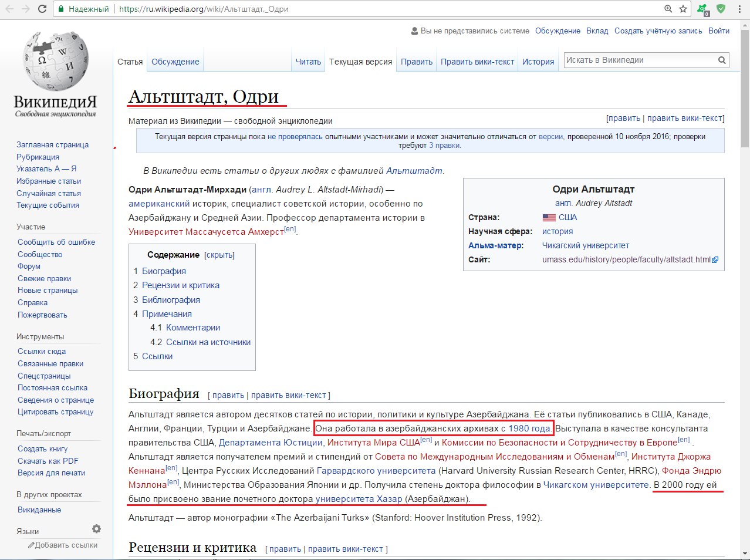Image resolution: width=750 pixels, height=560 pixels.
Task: Click 'Альма-матер' label link in infobox
Action: pos(496,245)
